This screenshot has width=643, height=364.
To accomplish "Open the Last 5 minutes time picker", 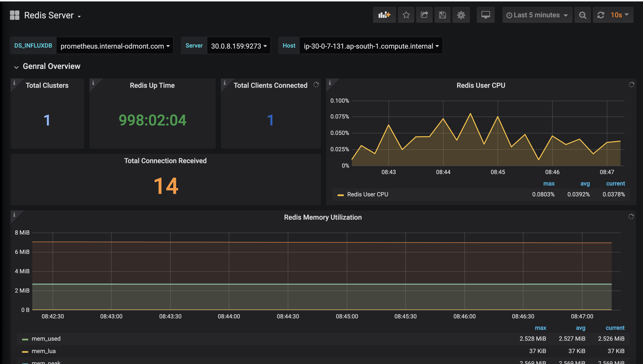I will (x=537, y=15).
